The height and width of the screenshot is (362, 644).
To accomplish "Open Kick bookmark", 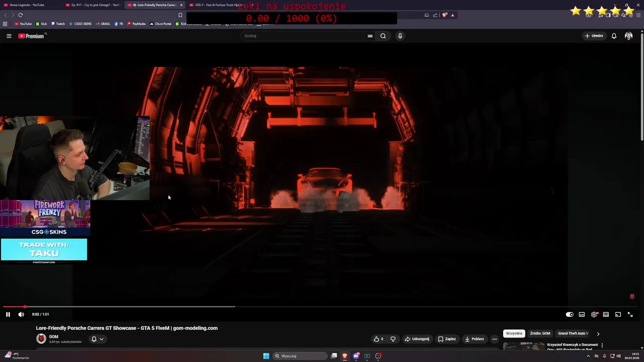I will click(x=41, y=24).
